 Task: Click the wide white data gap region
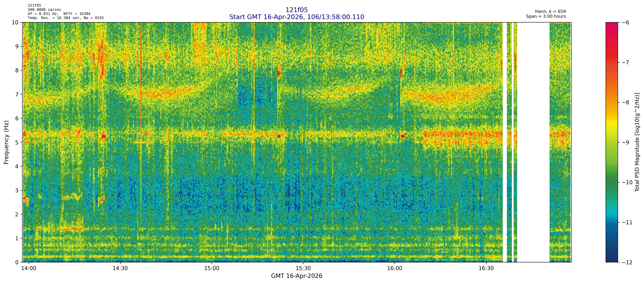point(533,142)
